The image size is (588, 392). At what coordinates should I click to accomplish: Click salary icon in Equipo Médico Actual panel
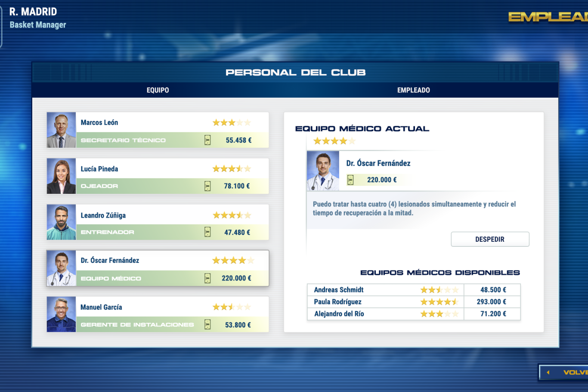pyautogui.click(x=350, y=180)
